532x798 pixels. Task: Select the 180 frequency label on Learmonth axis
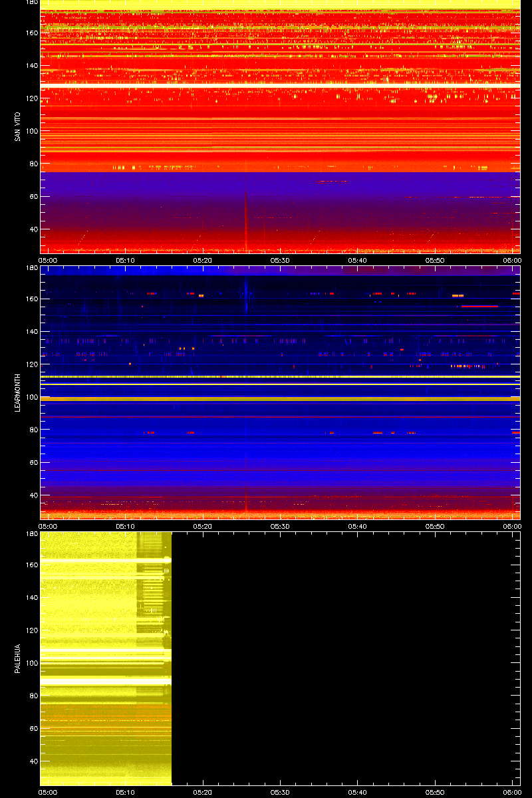[x=31, y=268]
